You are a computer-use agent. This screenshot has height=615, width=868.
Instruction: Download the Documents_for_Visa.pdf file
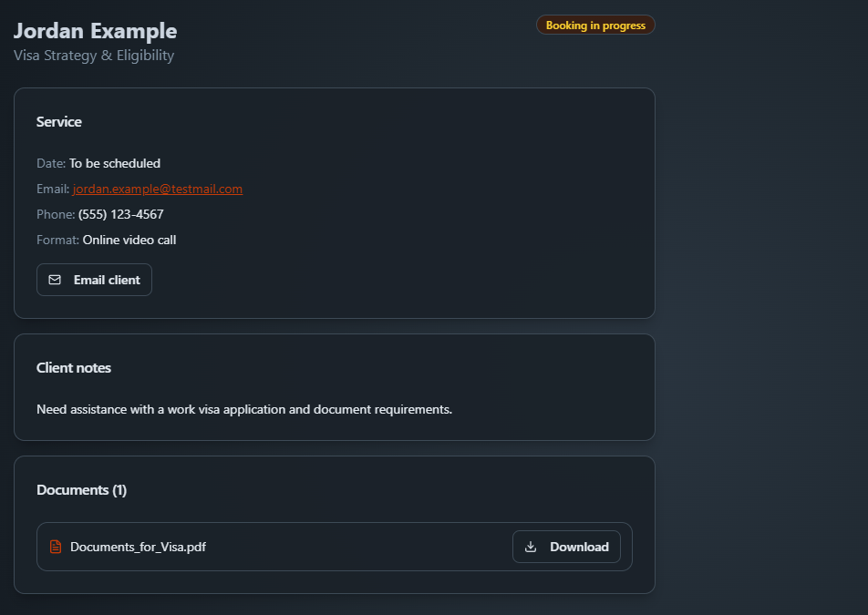tap(566, 547)
